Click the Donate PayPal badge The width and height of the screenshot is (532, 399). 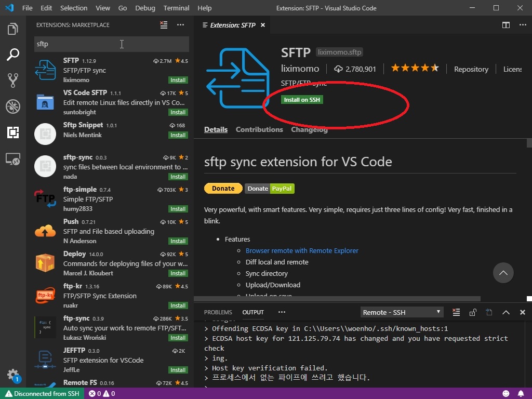(x=270, y=188)
